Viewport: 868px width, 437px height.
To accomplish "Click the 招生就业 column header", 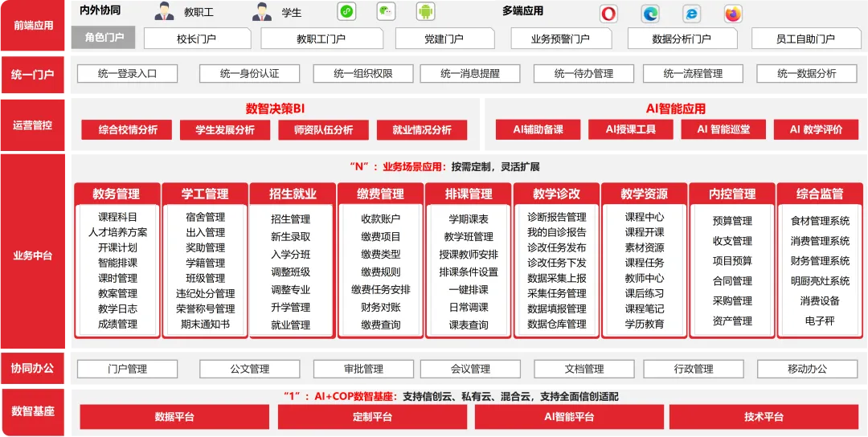I will point(293,194).
